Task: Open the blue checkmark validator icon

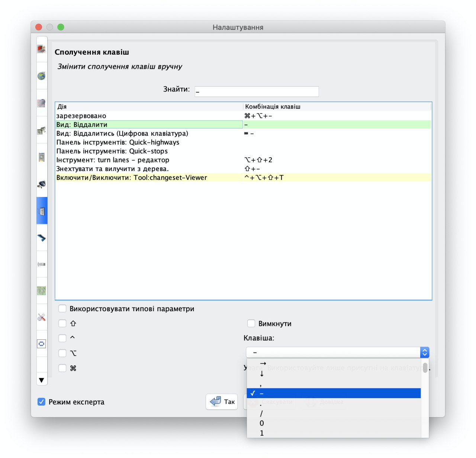Action: [41, 238]
